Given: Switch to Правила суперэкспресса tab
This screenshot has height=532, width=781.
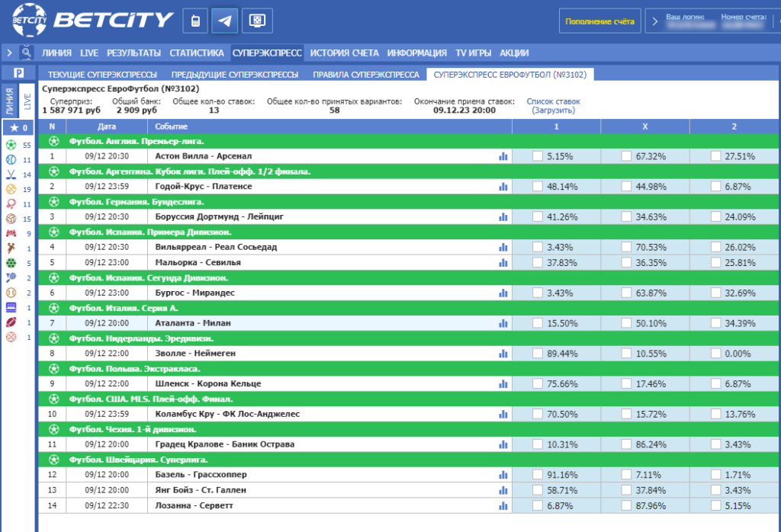Looking at the screenshot, I should [365, 75].
